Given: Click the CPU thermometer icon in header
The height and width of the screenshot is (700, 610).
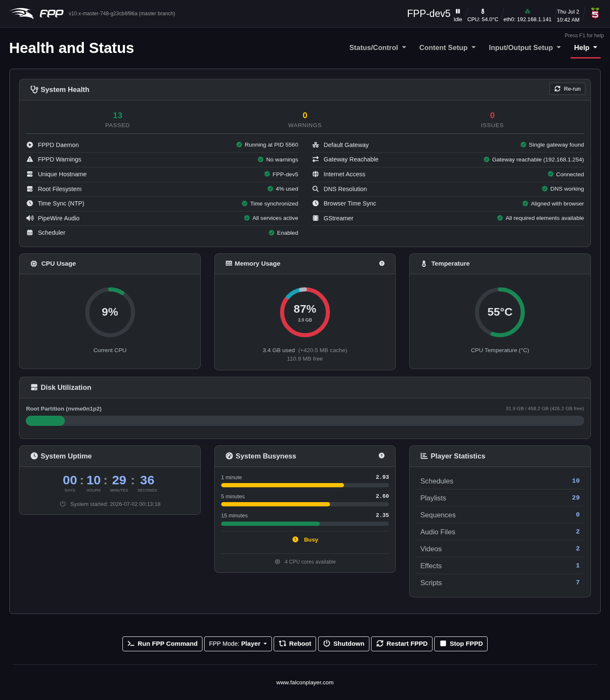Looking at the screenshot, I should tap(483, 11).
